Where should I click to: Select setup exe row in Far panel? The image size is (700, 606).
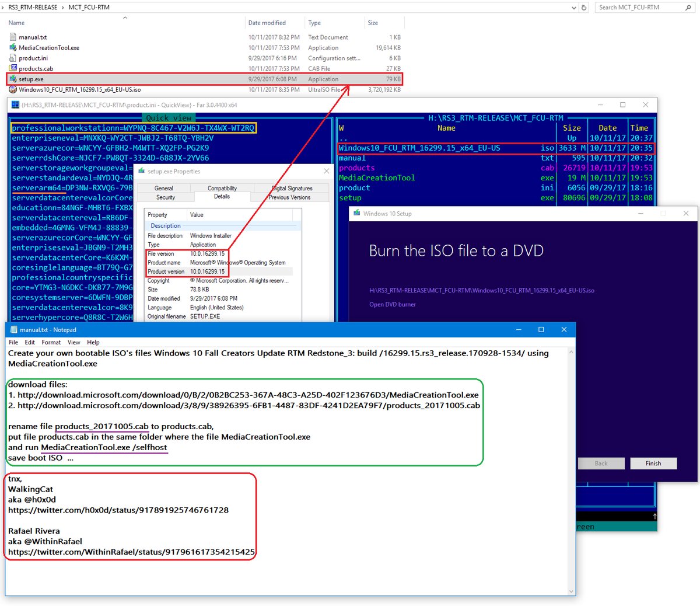pyautogui.click(x=496, y=198)
